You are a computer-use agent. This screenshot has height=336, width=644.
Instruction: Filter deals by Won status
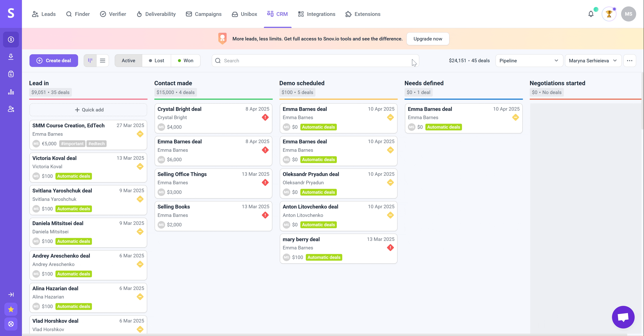pos(185,61)
